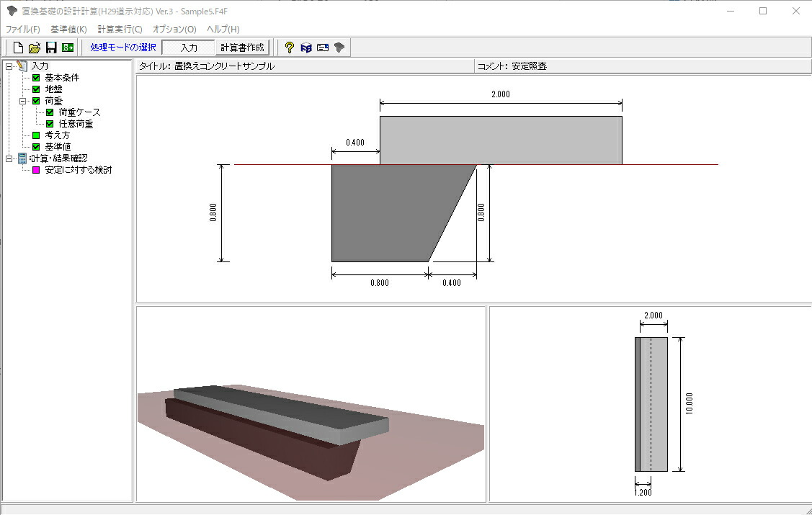
Task: Collapse the 計算・結果確認 tree node
Action: click(x=9, y=159)
